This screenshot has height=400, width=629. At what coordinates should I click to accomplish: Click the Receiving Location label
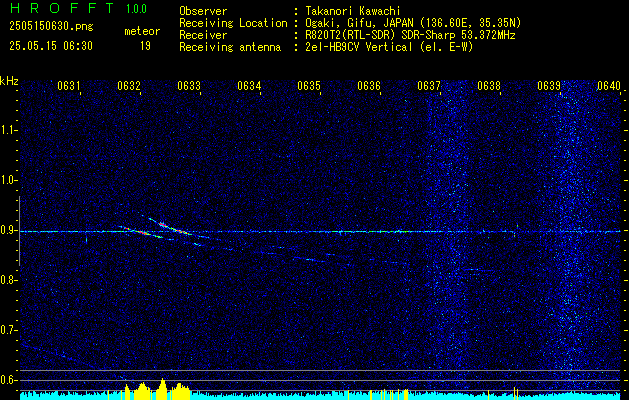[x=233, y=23]
